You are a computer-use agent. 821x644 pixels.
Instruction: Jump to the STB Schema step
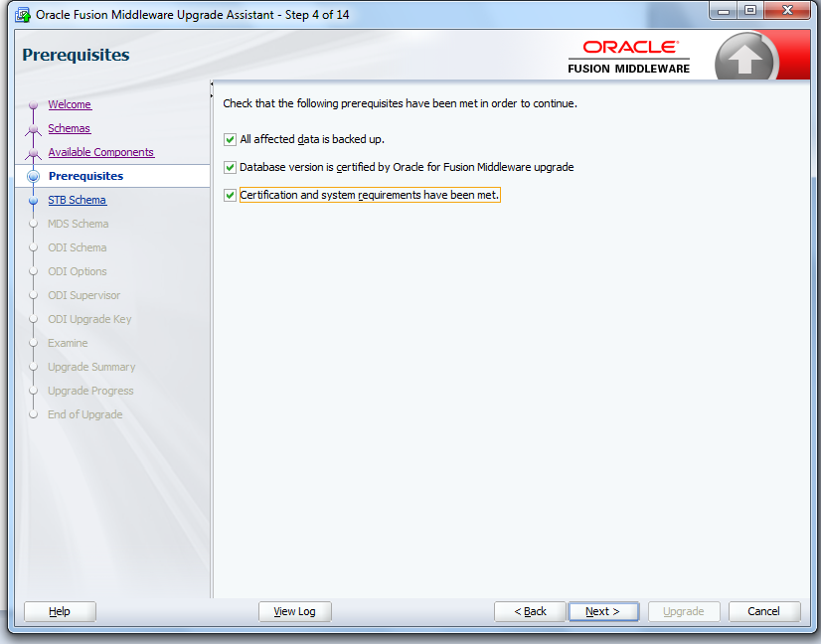click(77, 200)
